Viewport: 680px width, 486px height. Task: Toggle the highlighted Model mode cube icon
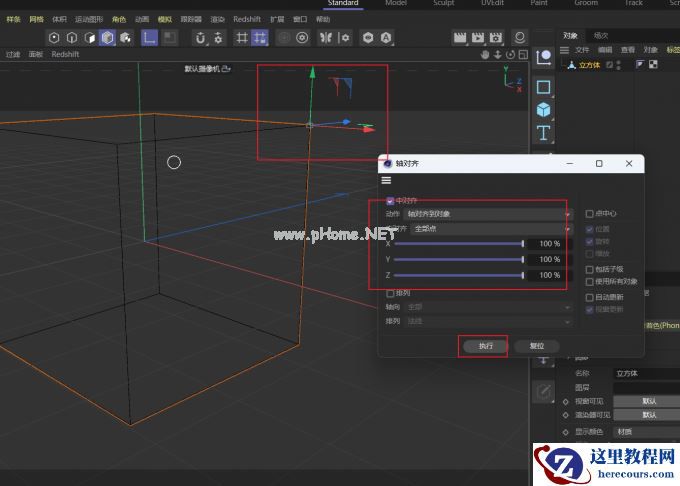[108, 38]
